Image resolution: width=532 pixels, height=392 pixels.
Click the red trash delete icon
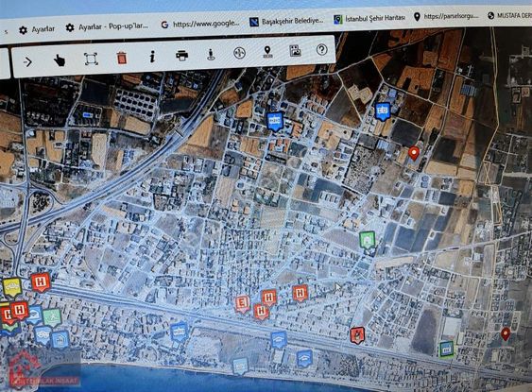coord(122,58)
